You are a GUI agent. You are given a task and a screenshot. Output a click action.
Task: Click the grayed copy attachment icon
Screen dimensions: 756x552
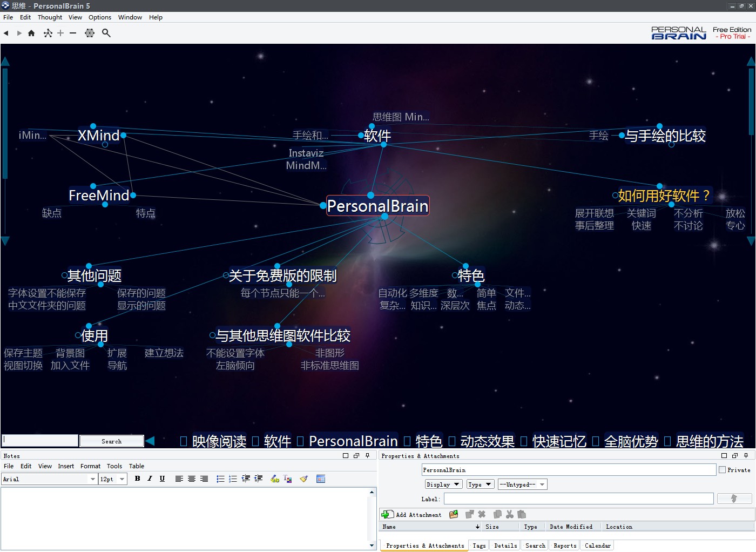(497, 514)
